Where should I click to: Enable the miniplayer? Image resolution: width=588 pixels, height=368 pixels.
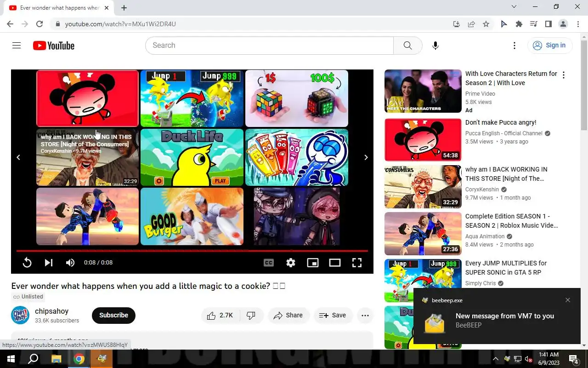click(x=313, y=263)
